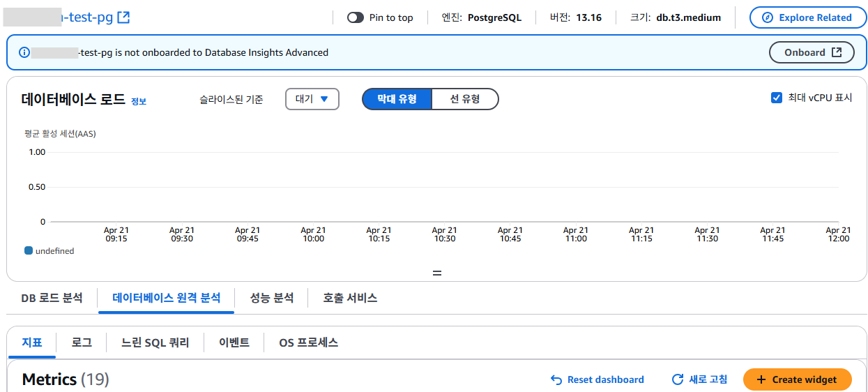Open the 정보 link next to 데이터베이스 로드

point(139,101)
